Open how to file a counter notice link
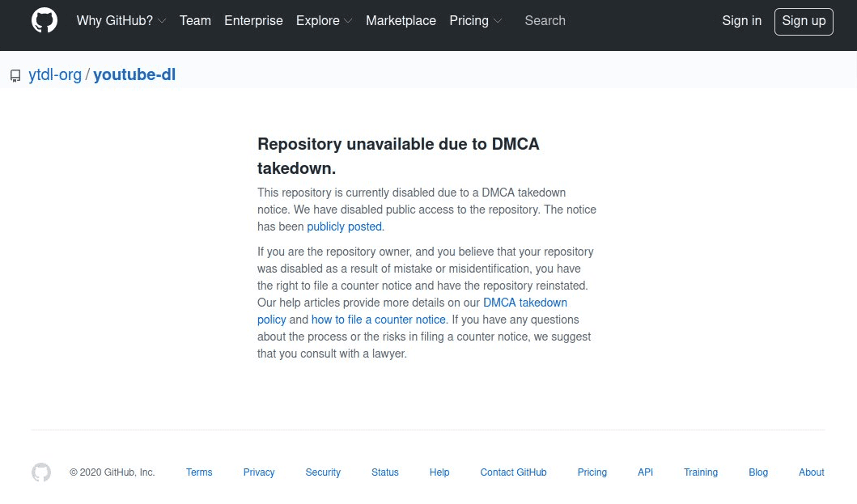This screenshot has height=504, width=857. click(x=379, y=320)
